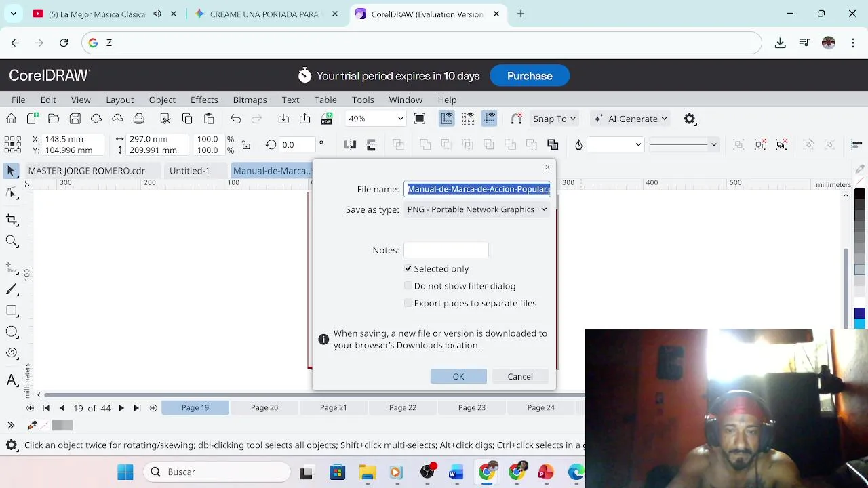Click the cloud download icon in toolbar
The image size is (868, 488).
[96, 119]
